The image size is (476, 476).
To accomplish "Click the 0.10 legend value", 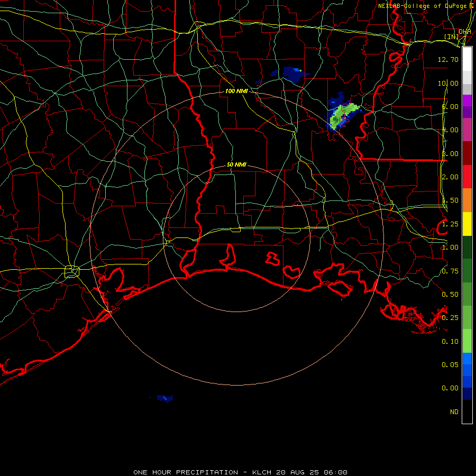I will (x=450, y=342).
